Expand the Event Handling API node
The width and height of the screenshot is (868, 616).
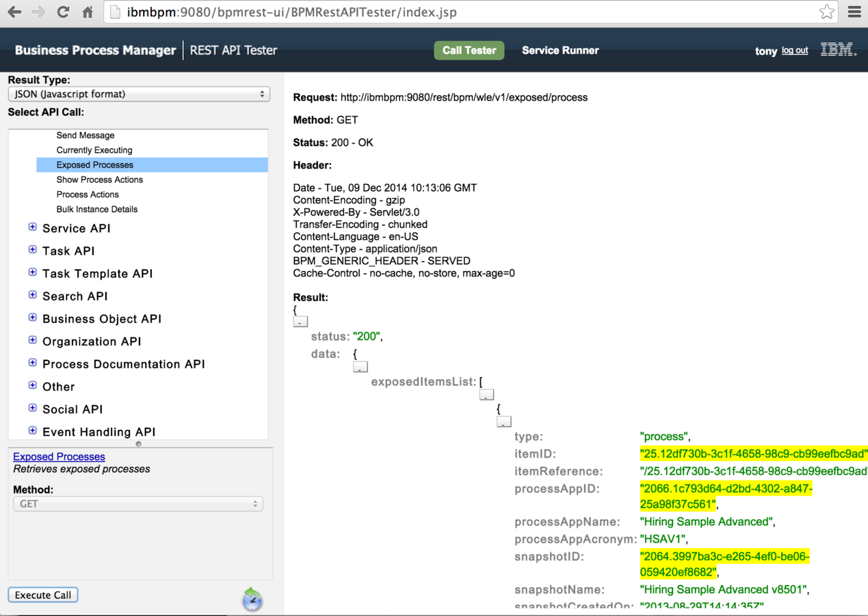(x=32, y=431)
